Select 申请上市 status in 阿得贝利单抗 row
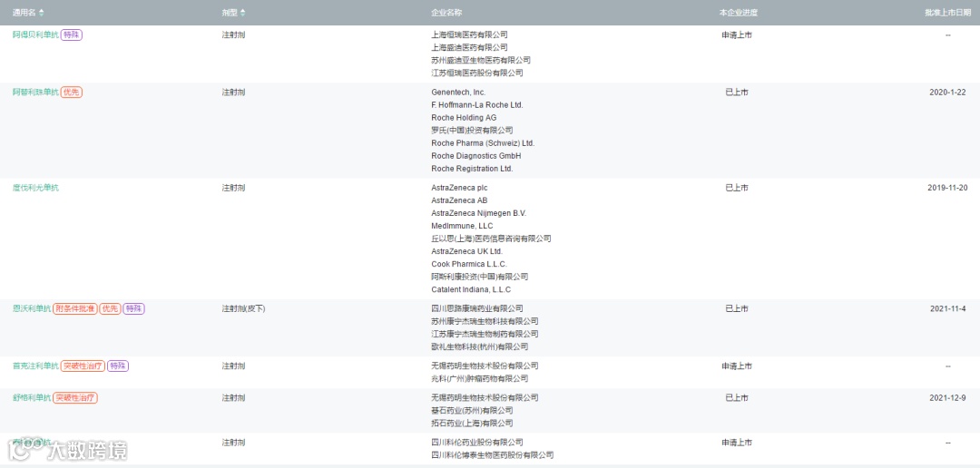Screen dimensions: 980x468 pyautogui.click(x=736, y=35)
